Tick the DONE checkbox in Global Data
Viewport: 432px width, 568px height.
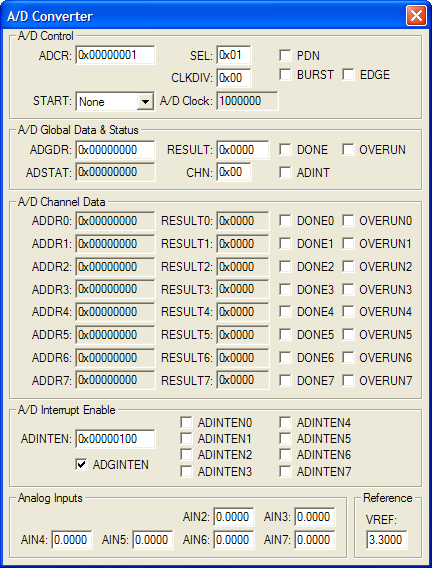pyautogui.click(x=285, y=150)
